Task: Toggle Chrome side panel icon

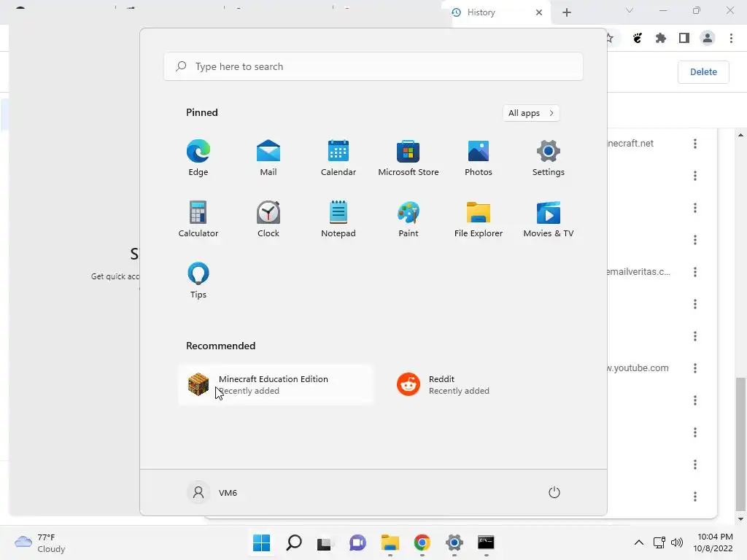Action: click(684, 38)
